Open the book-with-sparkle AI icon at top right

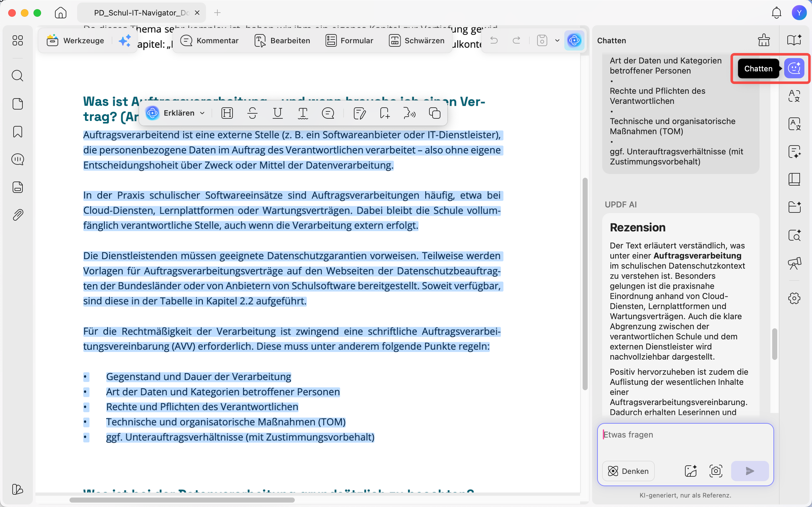tap(794, 40)
